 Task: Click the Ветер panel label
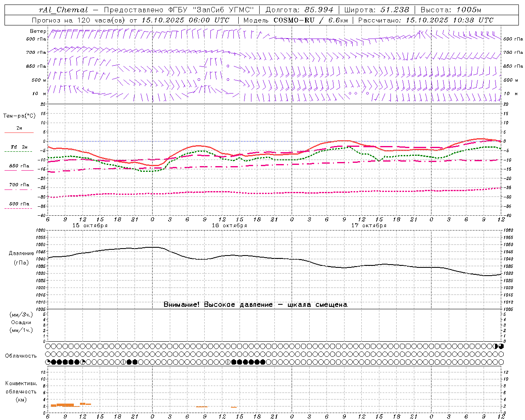pyautogui.click(x=38, y=31)
